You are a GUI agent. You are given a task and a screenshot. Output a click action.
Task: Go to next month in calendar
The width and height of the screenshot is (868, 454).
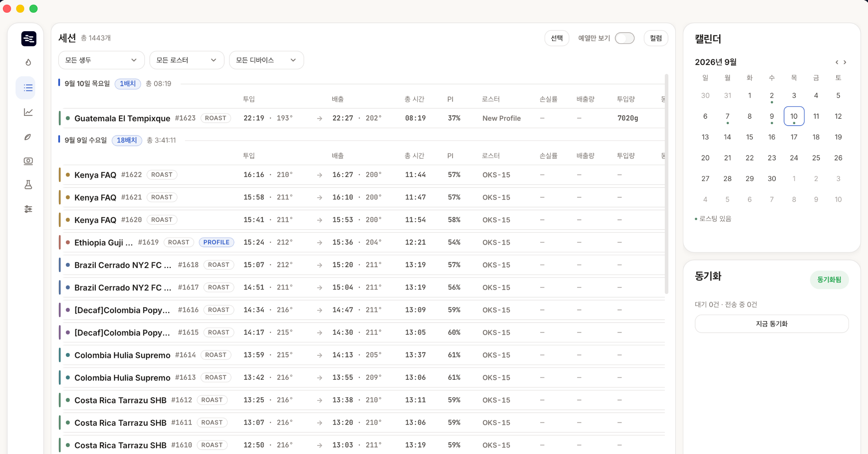point(845,62)
